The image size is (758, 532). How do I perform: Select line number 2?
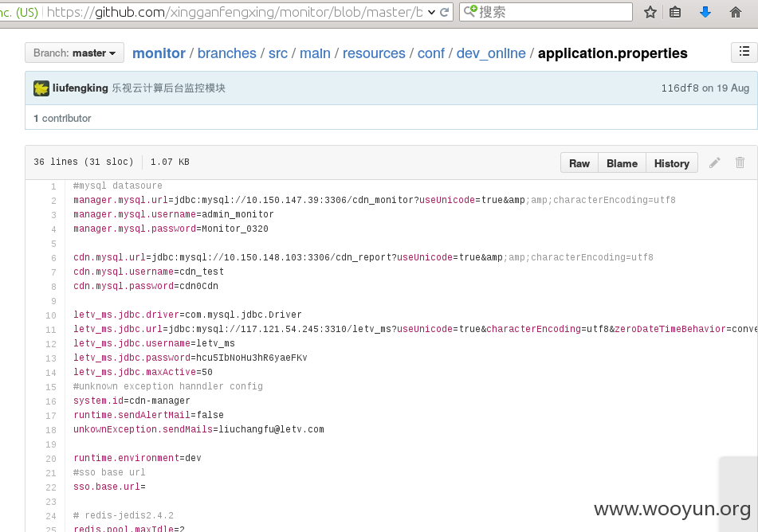(53, 201)
